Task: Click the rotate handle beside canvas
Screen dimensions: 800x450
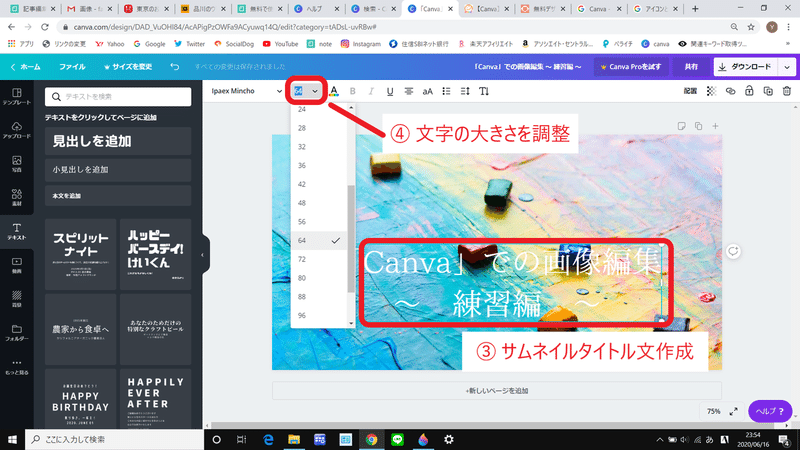Action: [x=733, y=251]
